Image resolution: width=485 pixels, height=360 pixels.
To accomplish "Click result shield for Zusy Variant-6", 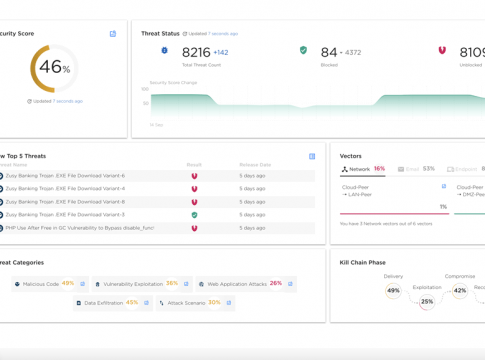I will (194, 176).
